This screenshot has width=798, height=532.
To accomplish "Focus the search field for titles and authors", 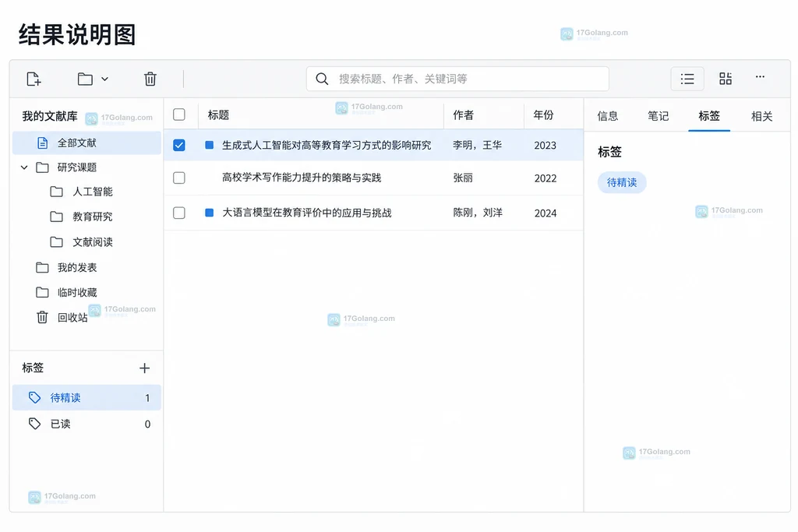I will point(457,79).
